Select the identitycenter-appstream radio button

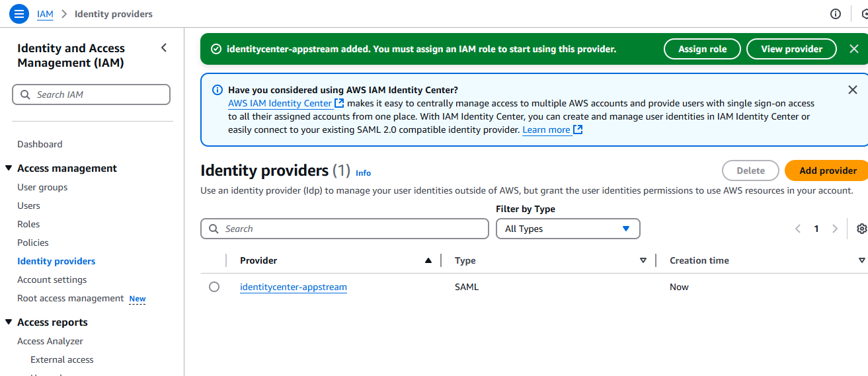coord(214,287)
